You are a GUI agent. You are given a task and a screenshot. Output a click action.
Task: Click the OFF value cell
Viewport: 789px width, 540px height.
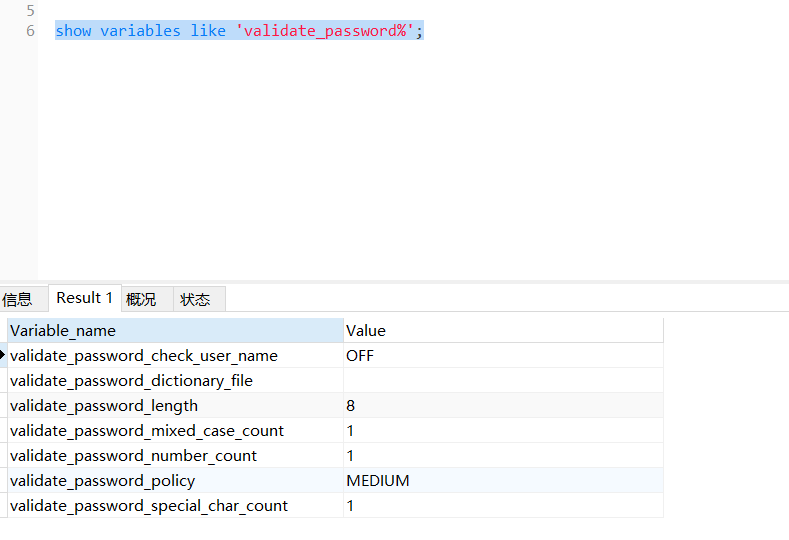click(x=503, y=356)
